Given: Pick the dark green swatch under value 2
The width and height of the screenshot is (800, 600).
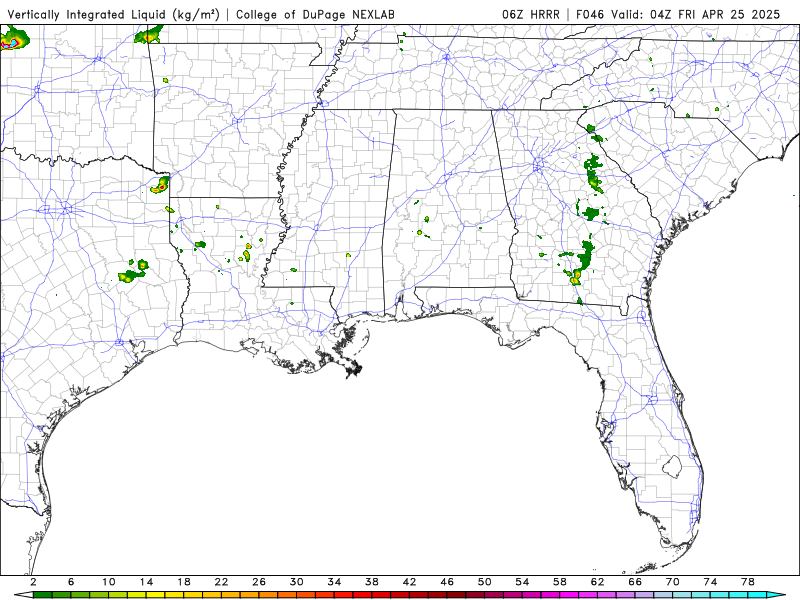Looking at the screenshot, I should tap(42, 595).
